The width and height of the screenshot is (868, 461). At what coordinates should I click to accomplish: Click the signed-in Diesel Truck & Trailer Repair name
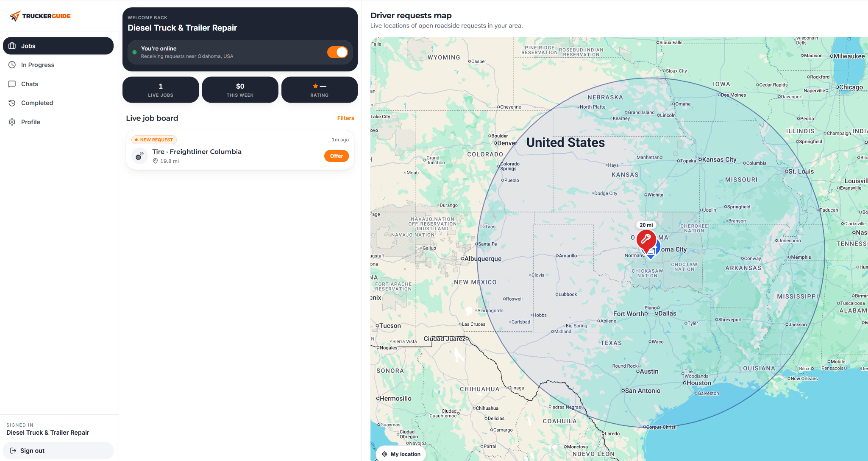[48, 433]
